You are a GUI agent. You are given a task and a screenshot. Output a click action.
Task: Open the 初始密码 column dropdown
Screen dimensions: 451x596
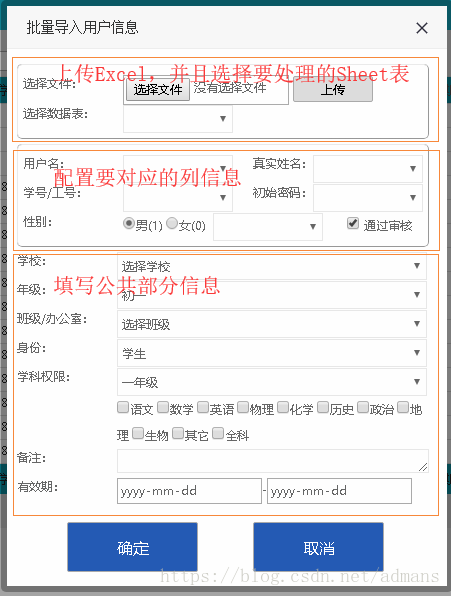(x=368, y=198)
